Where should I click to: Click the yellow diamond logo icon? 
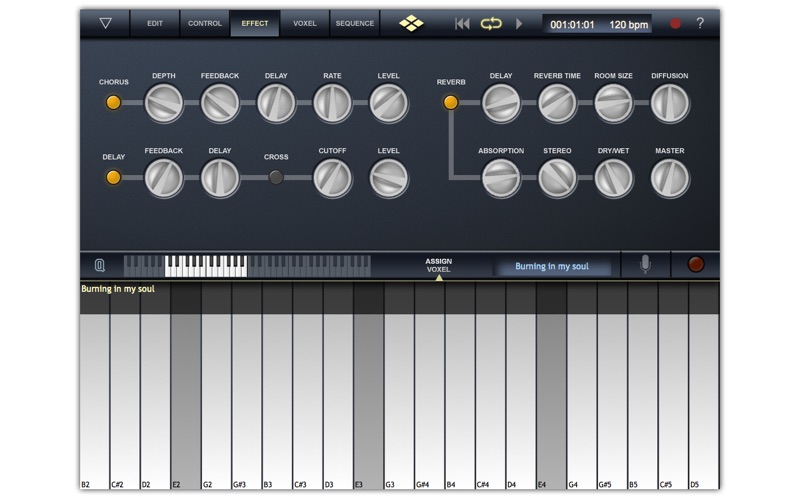411,23
